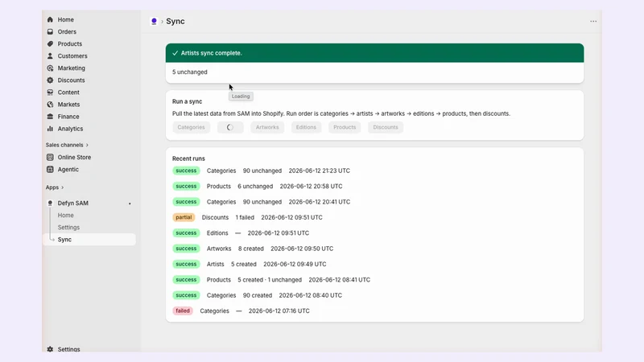Image resolution: width=644 pixels, height=362 pixels.
Task: Click the Agentic channel icon
Action: click(50, 169)
